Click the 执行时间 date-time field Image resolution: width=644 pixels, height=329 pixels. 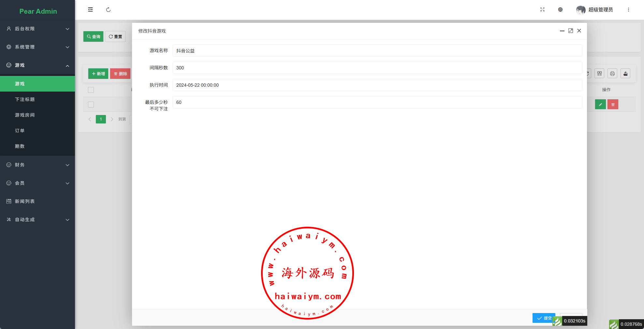377,85
